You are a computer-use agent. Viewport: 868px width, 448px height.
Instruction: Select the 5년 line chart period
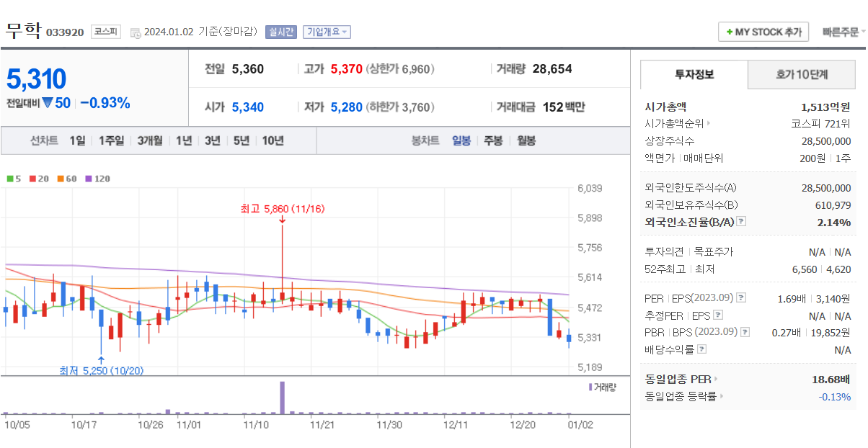[241, 140]
